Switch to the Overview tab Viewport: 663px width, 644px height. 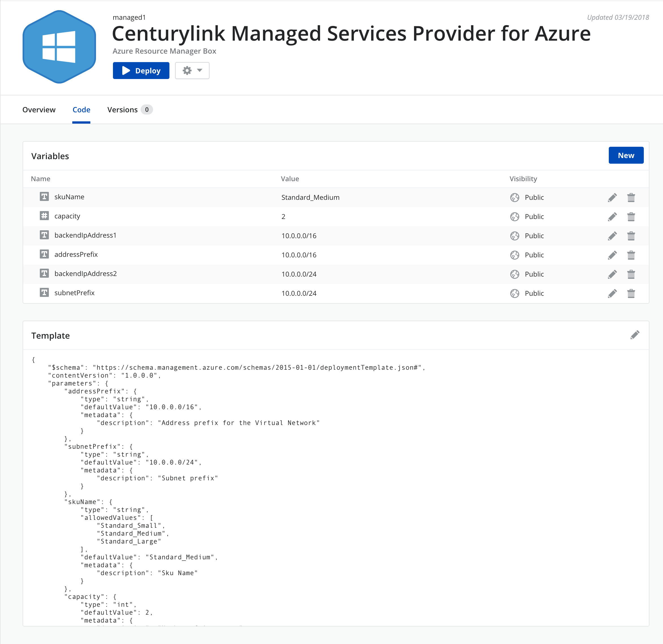39,109
